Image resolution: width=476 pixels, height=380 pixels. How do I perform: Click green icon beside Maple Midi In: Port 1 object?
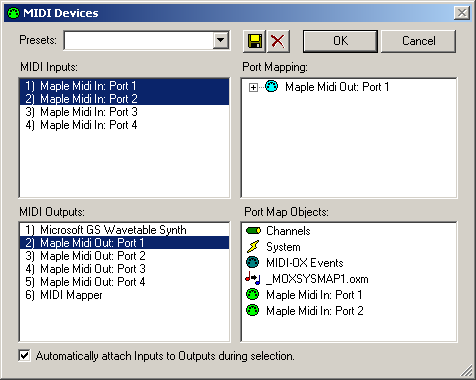point(253,294)
